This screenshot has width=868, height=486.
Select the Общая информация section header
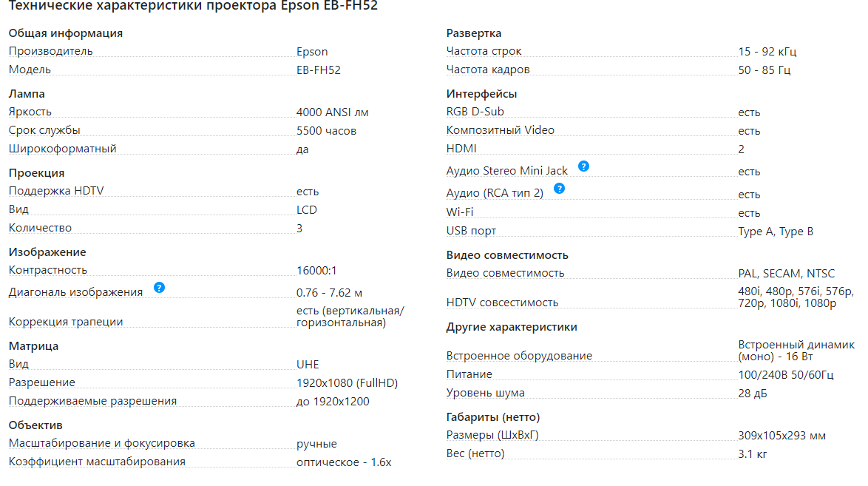(66, 33)
